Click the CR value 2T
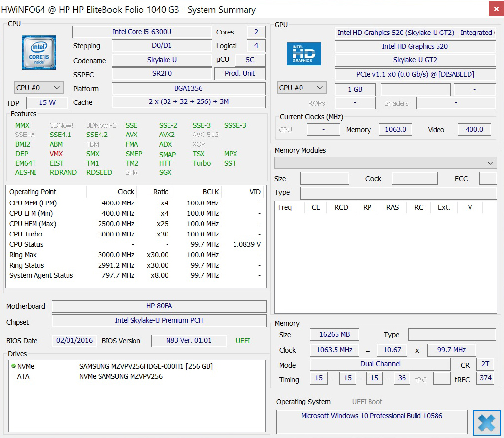 485,364
